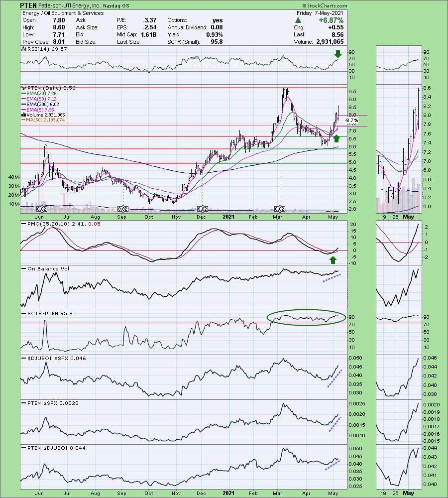Click the PTEN (Daily) candlestick legend icon
The width and height of the screenshot is (448, 498).
click(24, 88)
